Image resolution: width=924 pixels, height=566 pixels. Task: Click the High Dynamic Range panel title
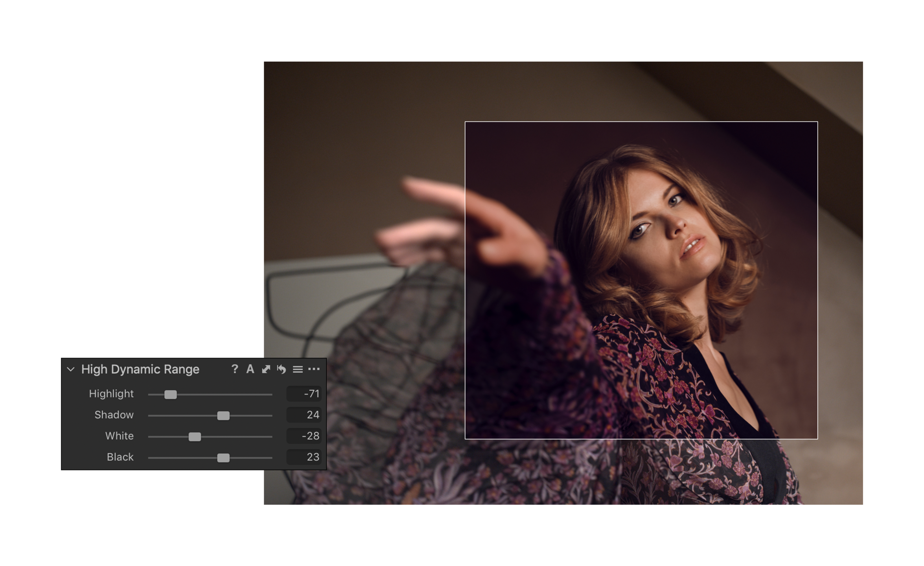point(140,369)
